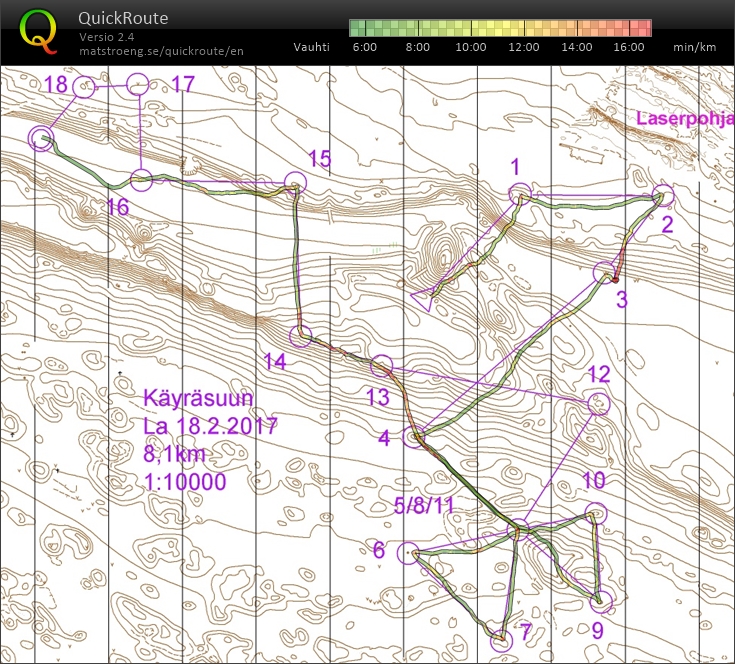Click the '8,1km' course length text
Viewport: 735px width, 664px height.
pos(174,454)
